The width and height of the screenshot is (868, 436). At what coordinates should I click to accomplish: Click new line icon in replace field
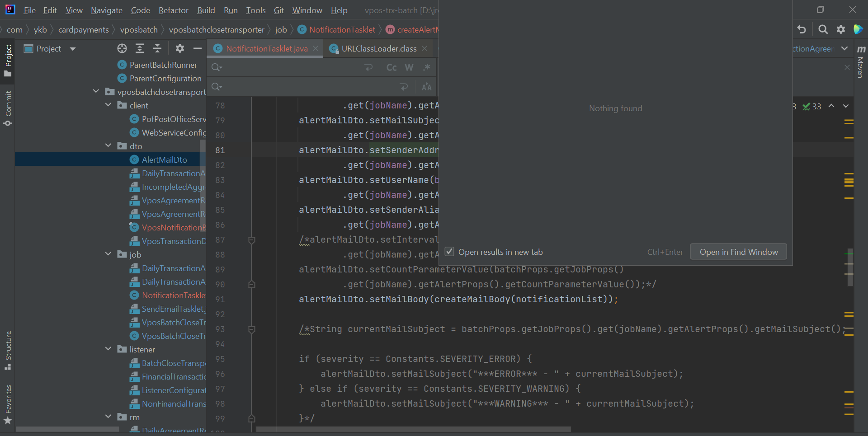(404, 87)
